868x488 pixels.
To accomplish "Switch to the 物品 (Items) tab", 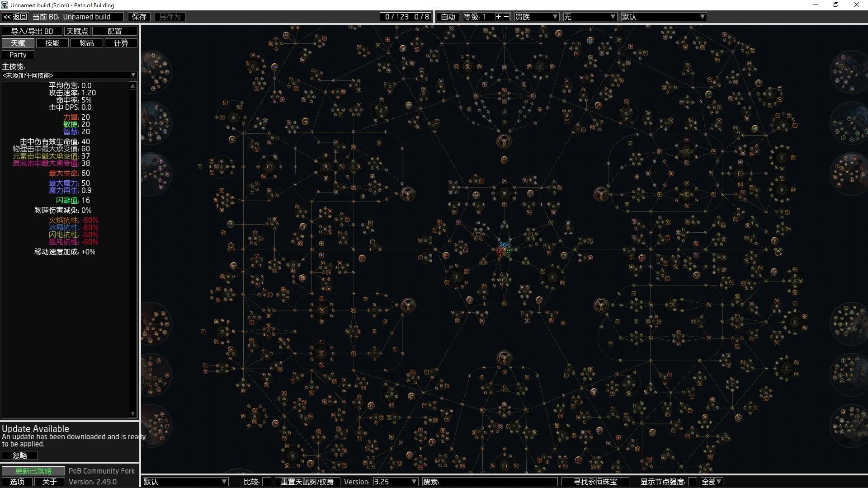I will pos(87,43).
